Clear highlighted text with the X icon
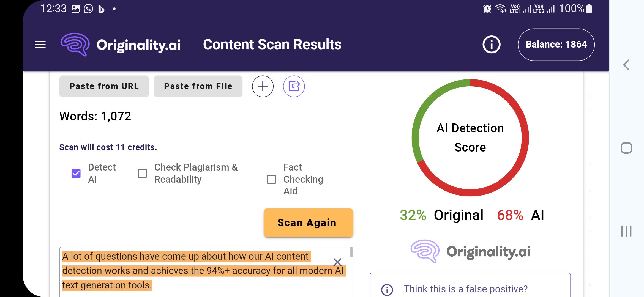This screenshot has height=297, width=644. pyautogui.click(x=338, y=262)
